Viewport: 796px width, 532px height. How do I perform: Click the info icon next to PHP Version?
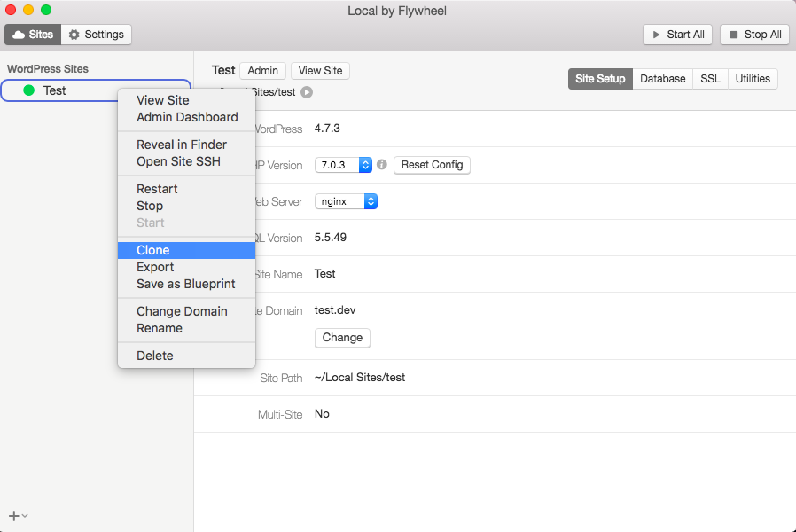point(382,164)
